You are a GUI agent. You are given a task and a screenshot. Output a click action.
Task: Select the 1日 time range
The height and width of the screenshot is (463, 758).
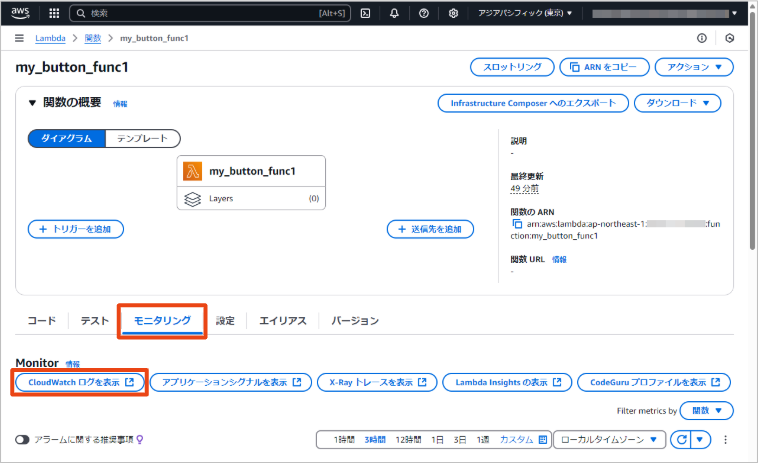(437, 439)
